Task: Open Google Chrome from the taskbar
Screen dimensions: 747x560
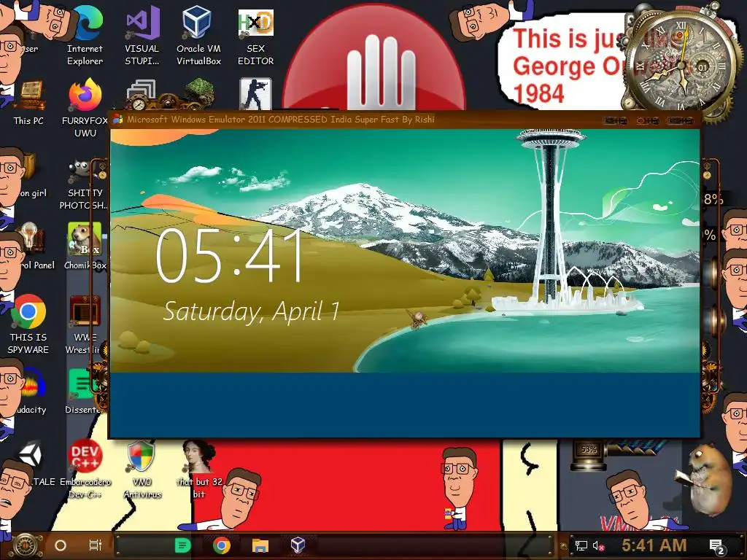Action: (222, 545)
